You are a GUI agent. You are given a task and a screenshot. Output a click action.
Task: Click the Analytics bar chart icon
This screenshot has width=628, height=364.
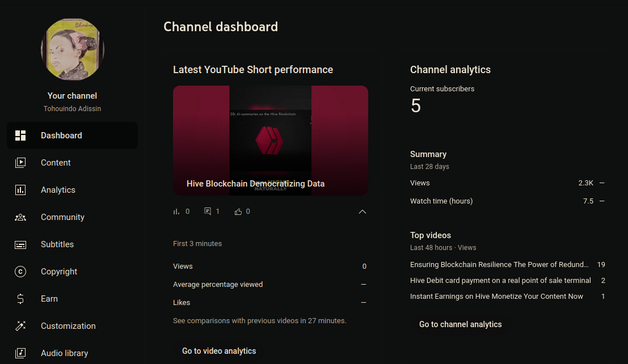coord(20,190)
